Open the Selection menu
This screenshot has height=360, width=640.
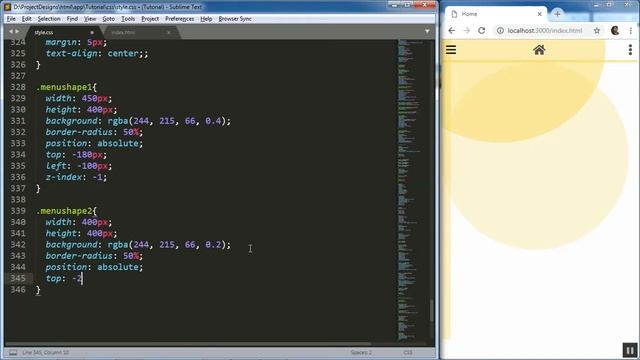[x=49, y=19]
